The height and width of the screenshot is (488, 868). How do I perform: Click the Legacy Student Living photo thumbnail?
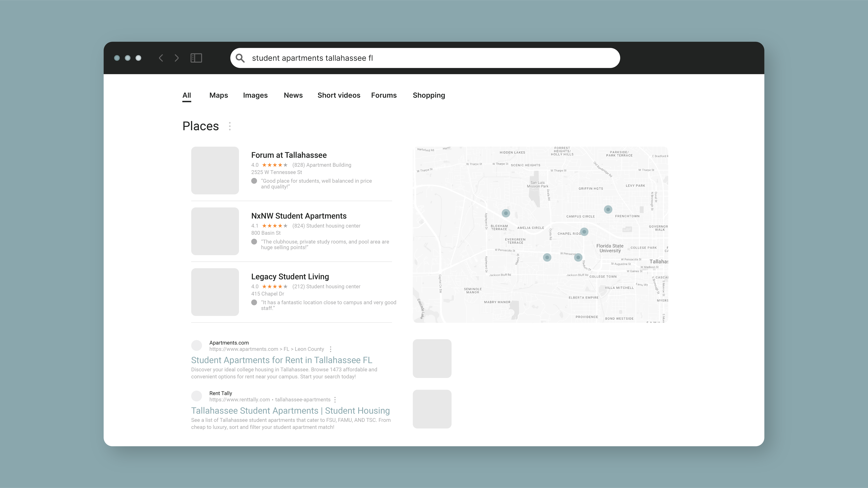(x=215, y=292)
